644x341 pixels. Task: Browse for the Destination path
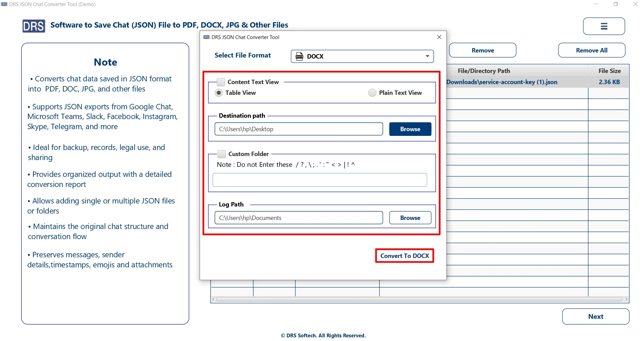tap(410, 129)
